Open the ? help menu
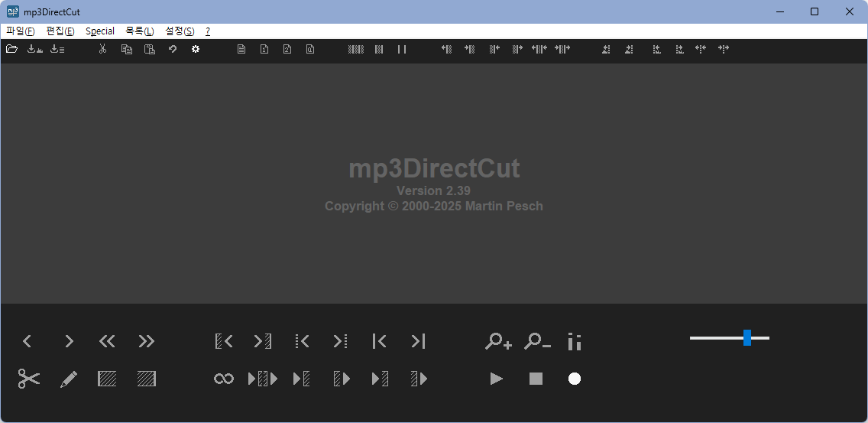The height and width of the screenshot is (423, 868). coord(208,31)
